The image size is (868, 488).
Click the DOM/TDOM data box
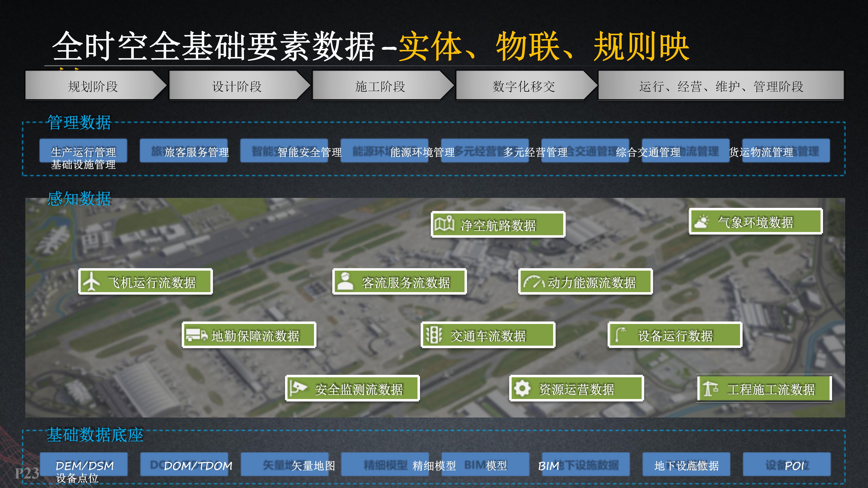pyautogui.click(x=184, y=464)
